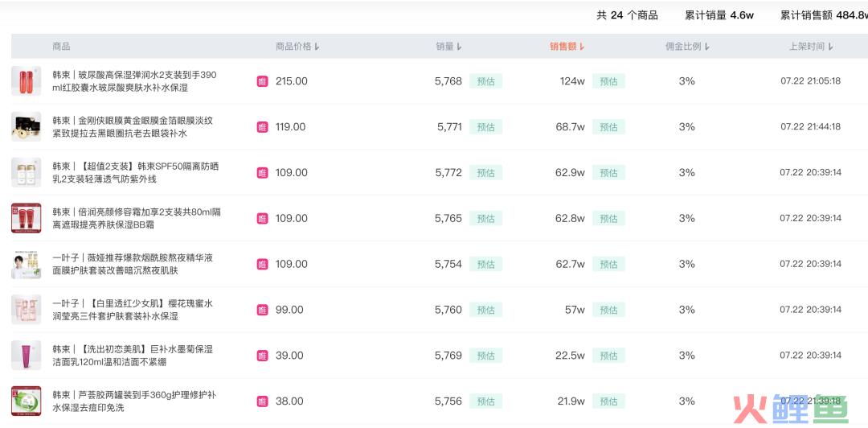Sort by 销售额 column arrow
The height and width of the screenshot is (428, 868).
pyautogui.click(x=582, y=47)
